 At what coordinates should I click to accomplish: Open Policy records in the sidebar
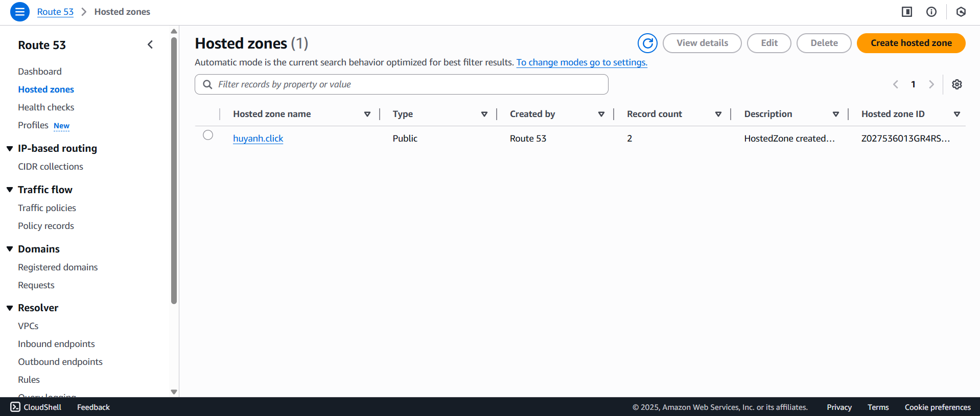coord(46,226)
